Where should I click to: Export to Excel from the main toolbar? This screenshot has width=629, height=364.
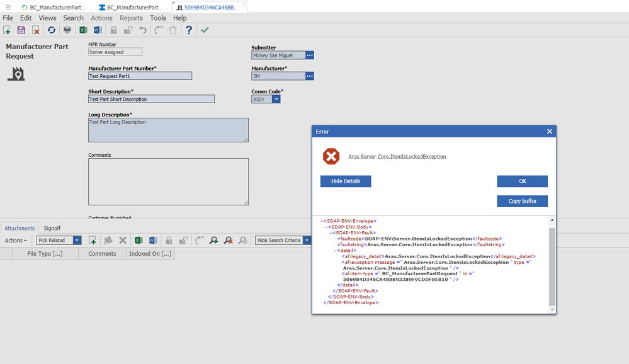(x=83, y=30)
